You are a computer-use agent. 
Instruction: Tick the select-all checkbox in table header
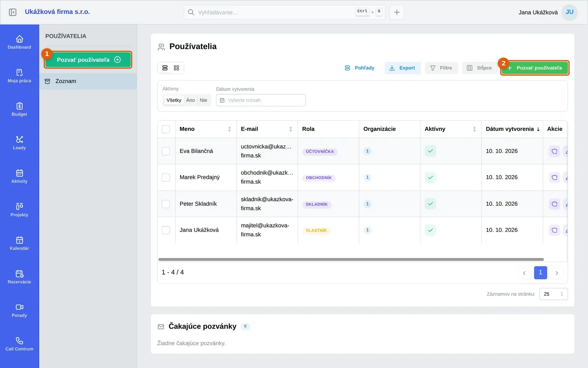pos(166,129)
